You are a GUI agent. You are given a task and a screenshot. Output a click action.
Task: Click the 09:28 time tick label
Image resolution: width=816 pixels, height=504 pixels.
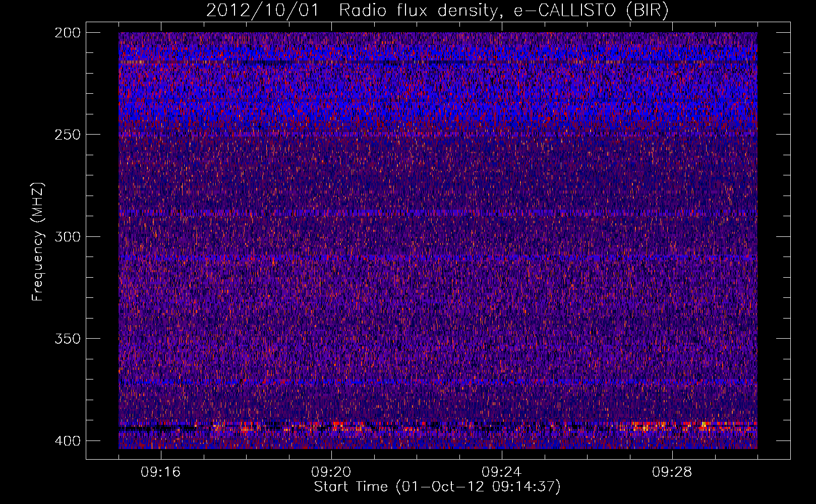[x=672, y=472]
